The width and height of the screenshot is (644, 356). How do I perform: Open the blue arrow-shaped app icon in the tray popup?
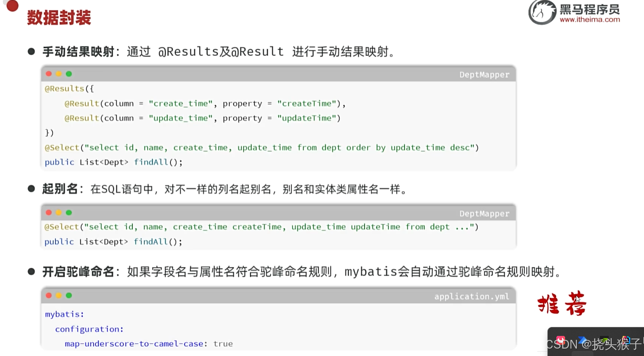tap(583, 341)
